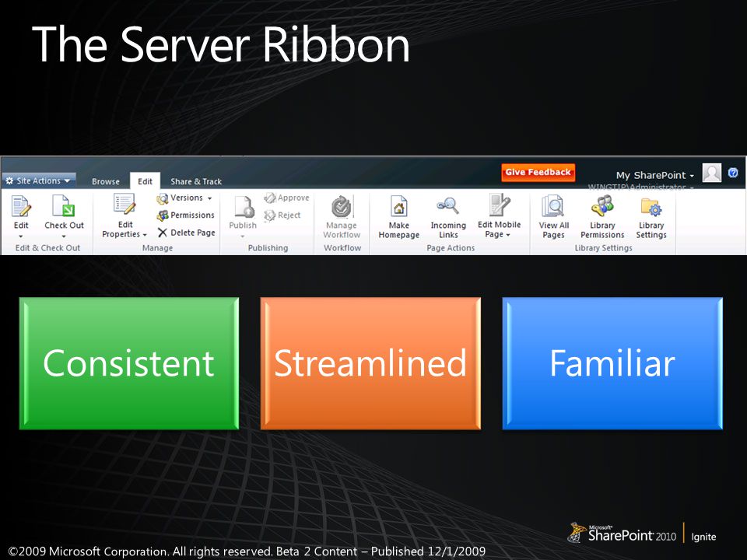747x560 pixels.
Task: Click the orange Streamlined box
Action: click(x=370, y=363)
